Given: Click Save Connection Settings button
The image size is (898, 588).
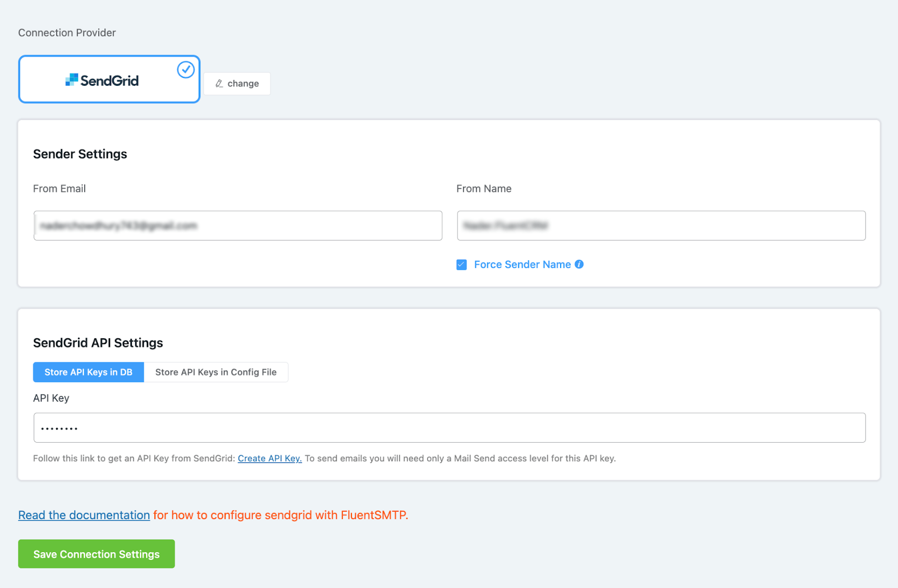Looking at the screenshot, I should [97, 554].
